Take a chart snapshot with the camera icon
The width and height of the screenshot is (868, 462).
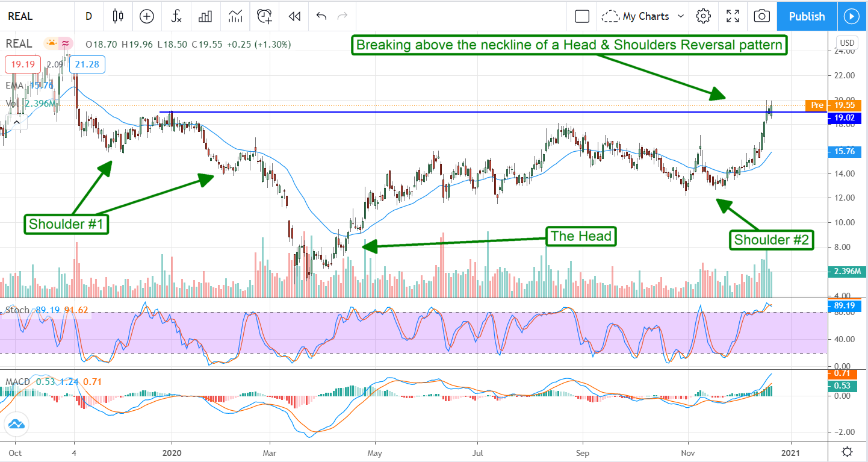pyautogui.click(x=761, y=16)
